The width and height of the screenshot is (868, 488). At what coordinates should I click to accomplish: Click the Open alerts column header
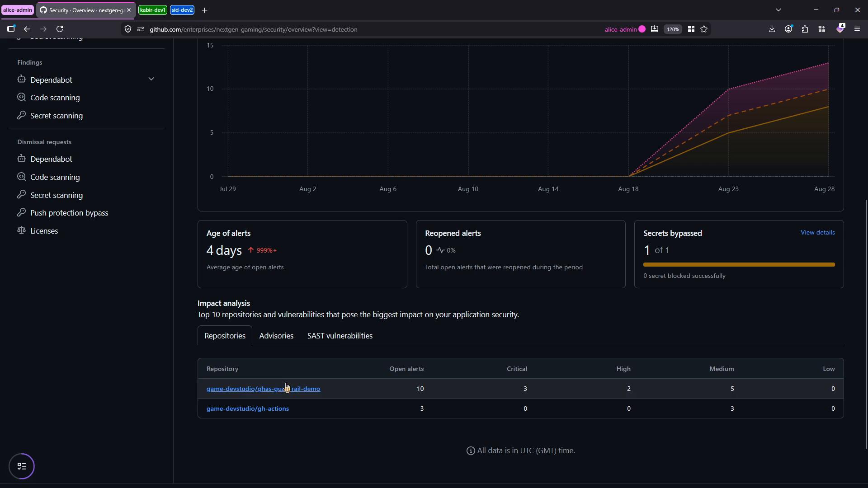(x=406, y=369)
